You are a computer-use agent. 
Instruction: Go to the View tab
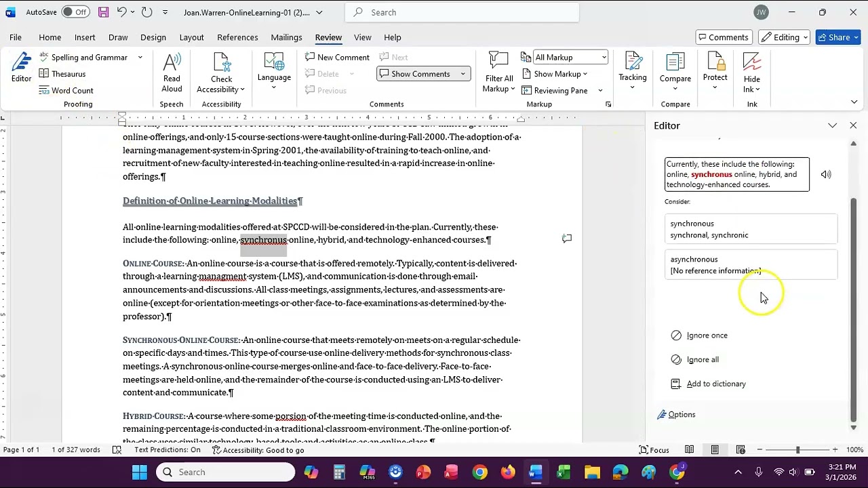(363, 37)
